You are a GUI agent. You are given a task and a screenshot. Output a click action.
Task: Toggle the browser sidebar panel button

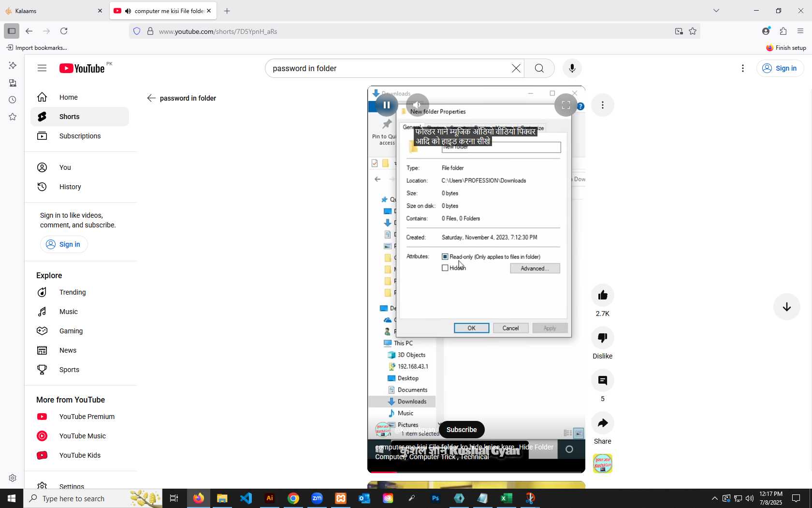12,31
